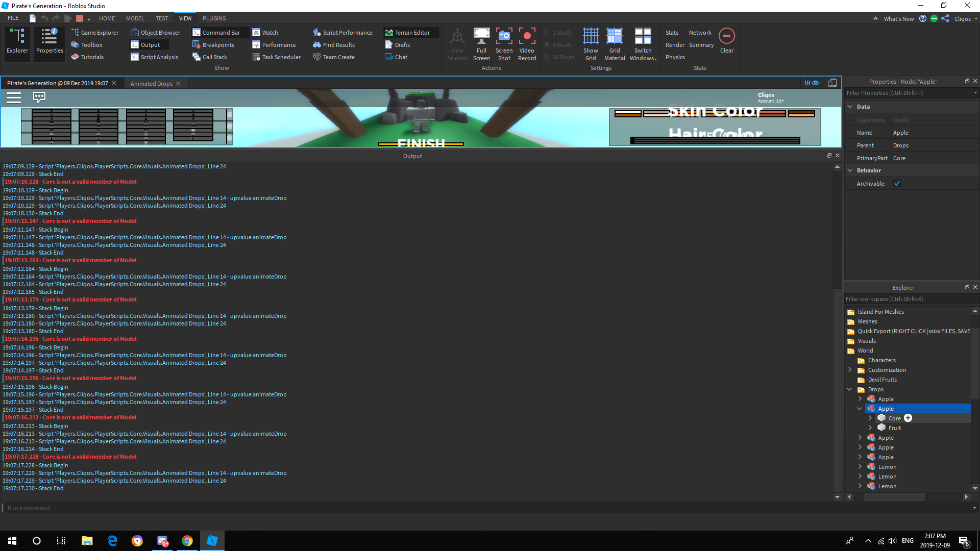Open the Explorer panel icon
The image size is (980, 551).
point(17,41)
